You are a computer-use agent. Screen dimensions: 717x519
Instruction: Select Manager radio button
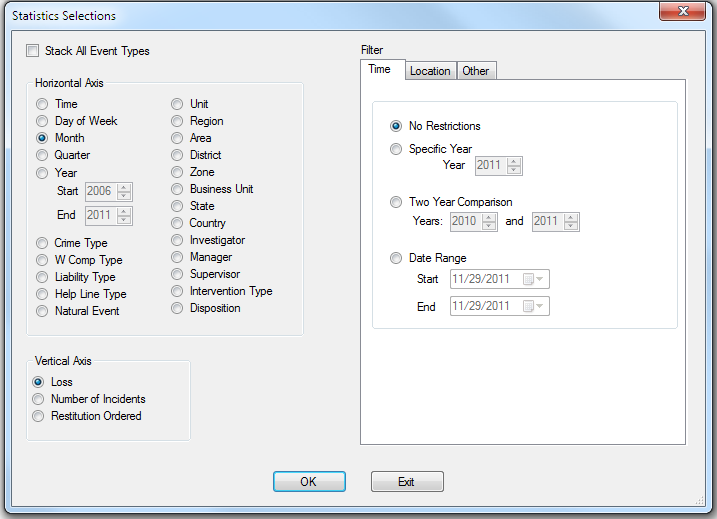click(177, 257)
